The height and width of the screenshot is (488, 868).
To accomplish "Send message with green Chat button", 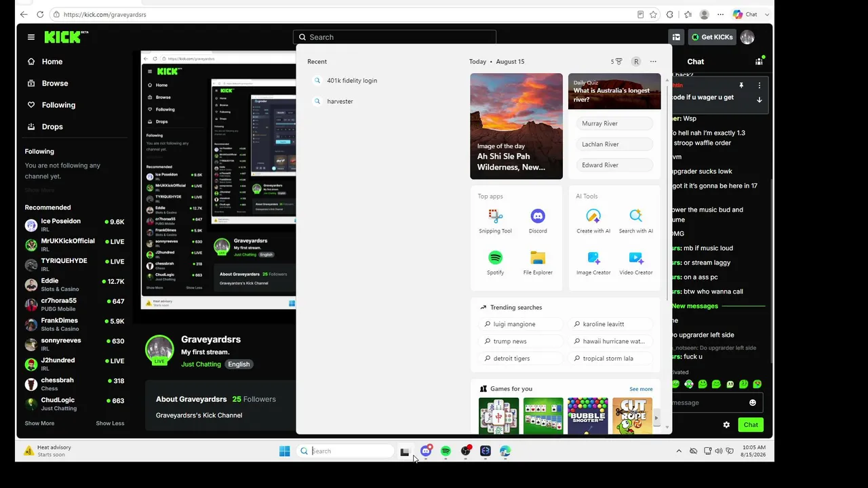I will (751, 425).
